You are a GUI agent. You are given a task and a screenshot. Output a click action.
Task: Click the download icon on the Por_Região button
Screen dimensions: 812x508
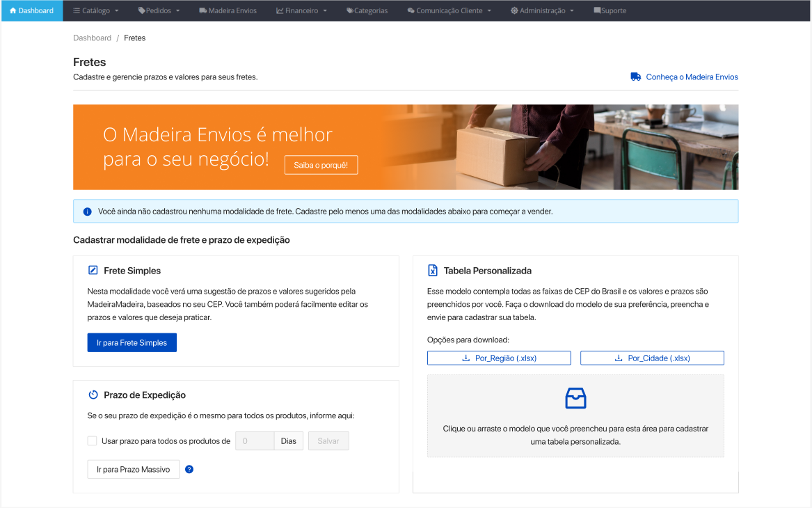pyautogui.click(x=465, y=358)
